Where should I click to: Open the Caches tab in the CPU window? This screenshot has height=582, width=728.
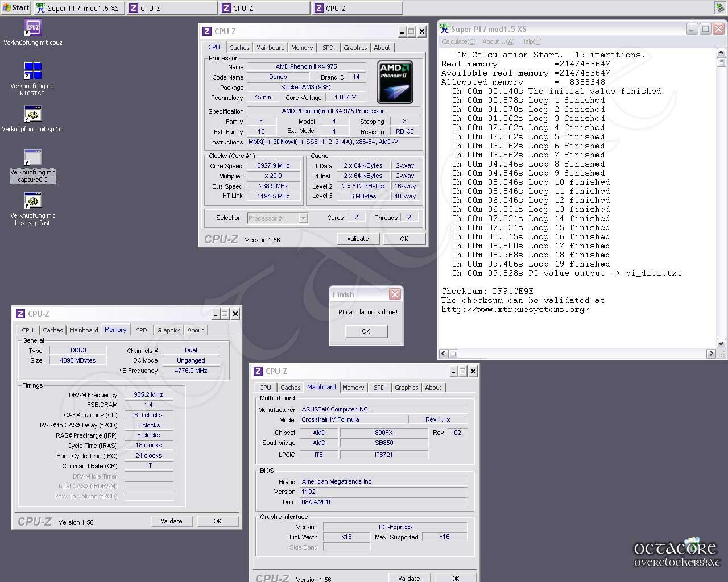coord(239,48)
